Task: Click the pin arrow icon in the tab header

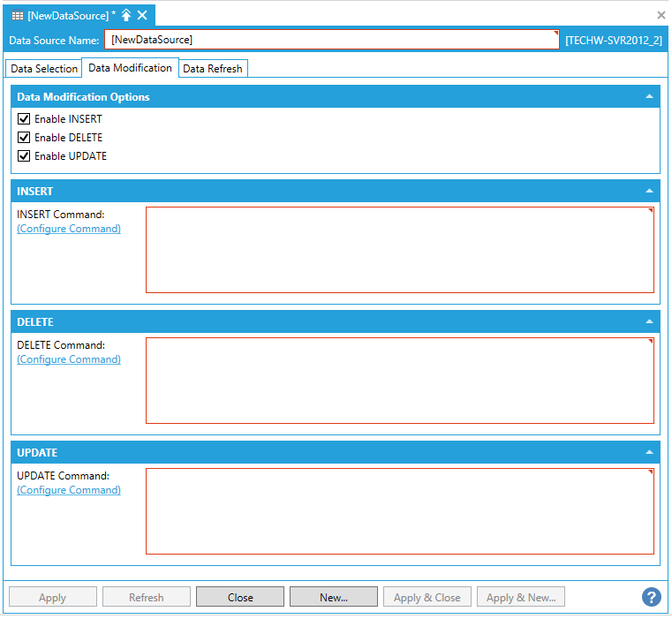Action: [126, 15]
